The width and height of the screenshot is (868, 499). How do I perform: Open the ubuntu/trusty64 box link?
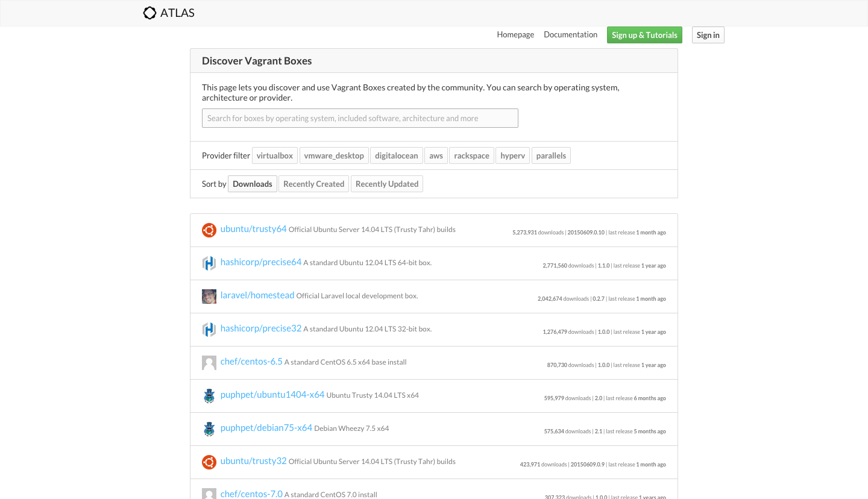254,229
